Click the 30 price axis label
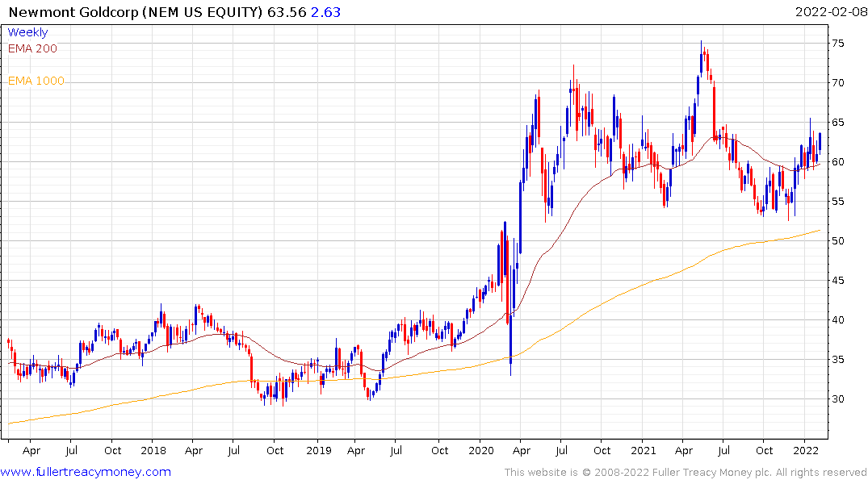868x484 pixels. (x=837, y=399)
